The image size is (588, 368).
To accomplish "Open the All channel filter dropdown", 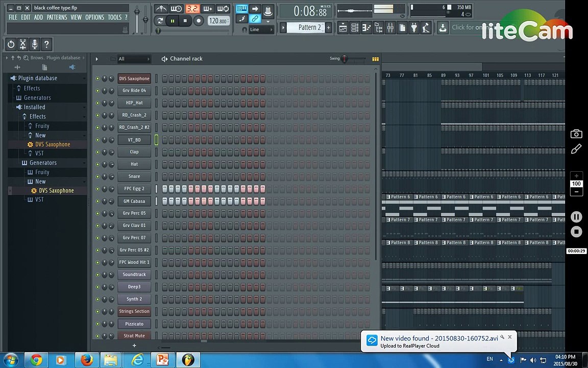I will tap(134, 59).
